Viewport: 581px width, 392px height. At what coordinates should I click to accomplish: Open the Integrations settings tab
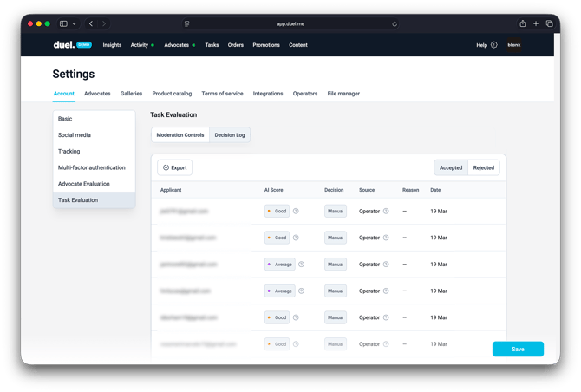(x=268, y=94)
